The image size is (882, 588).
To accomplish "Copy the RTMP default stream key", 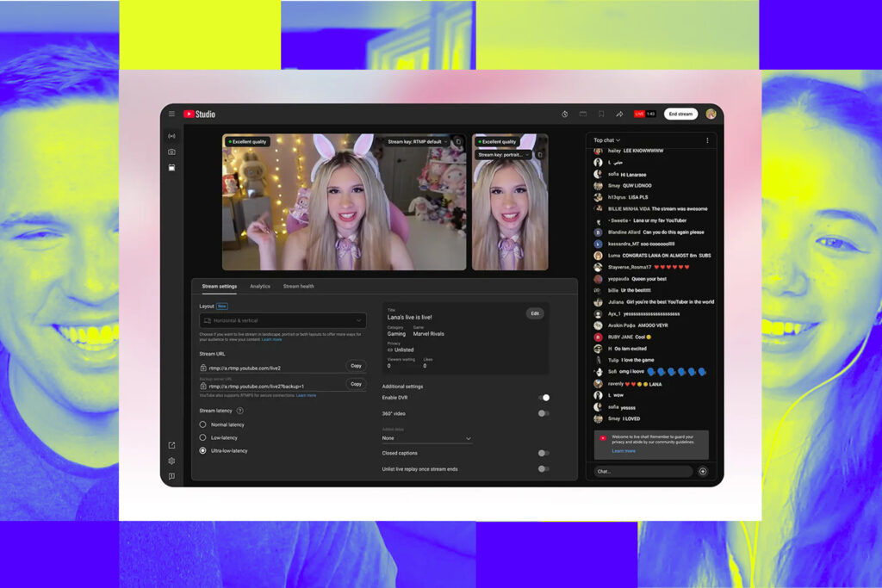I will pyautogui.click(x=458, y=142).
